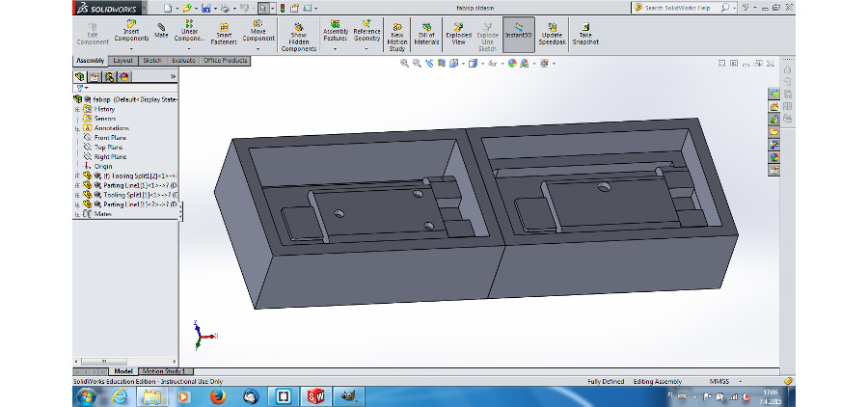Image resolution: width=868 pixels, height=407 pixels.
Task: Open Internet Explorer from taskbar
Action: 120,396
